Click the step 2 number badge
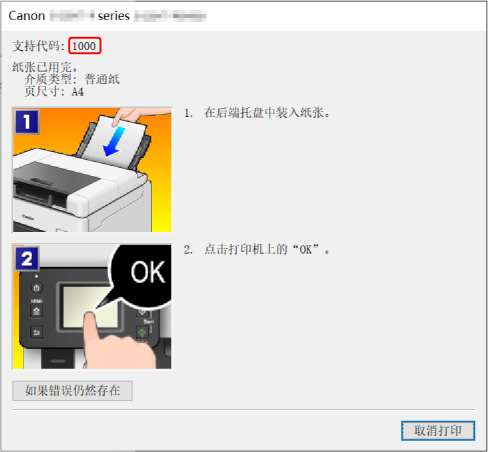Screen dimensions: 488x452 pyautogui.click(x=27, y=258)
